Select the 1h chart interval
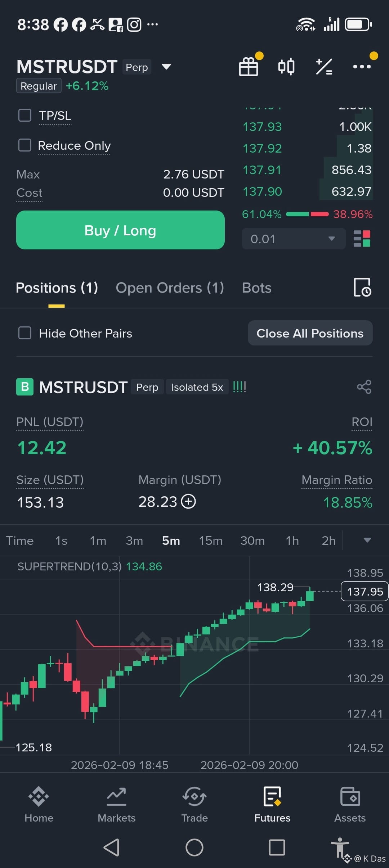389x868 pixels. click(x=292, y=541)
